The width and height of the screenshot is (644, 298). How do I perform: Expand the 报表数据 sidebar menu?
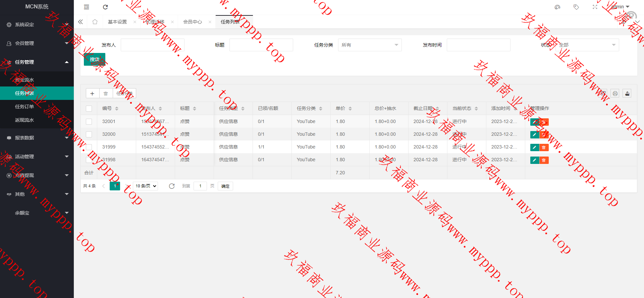coord(37,138)
